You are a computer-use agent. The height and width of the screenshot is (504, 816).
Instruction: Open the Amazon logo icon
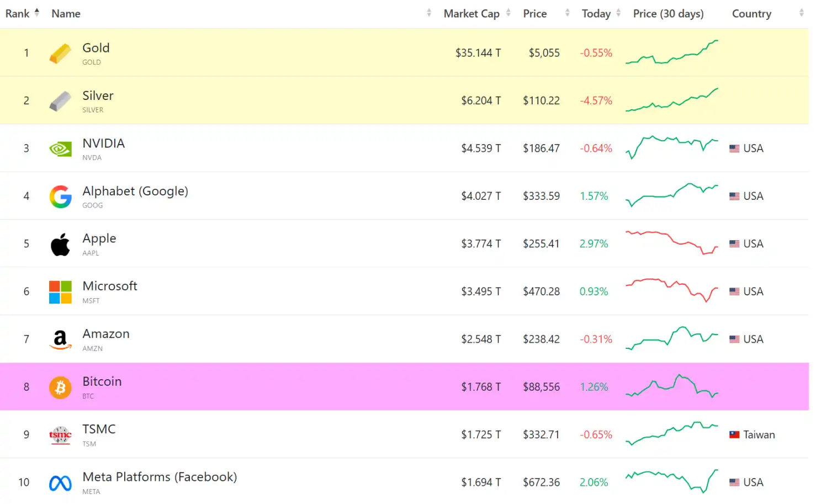[x=60, y=339]
